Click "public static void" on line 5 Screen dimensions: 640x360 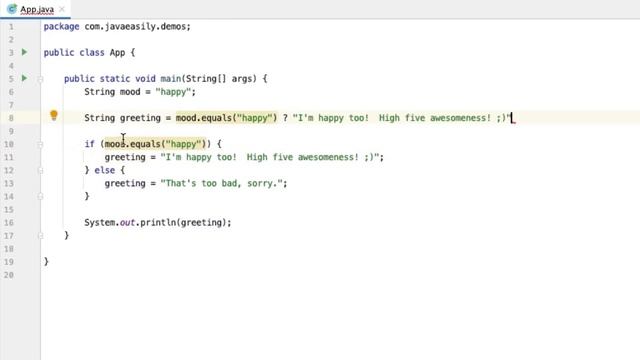point(110,79)
